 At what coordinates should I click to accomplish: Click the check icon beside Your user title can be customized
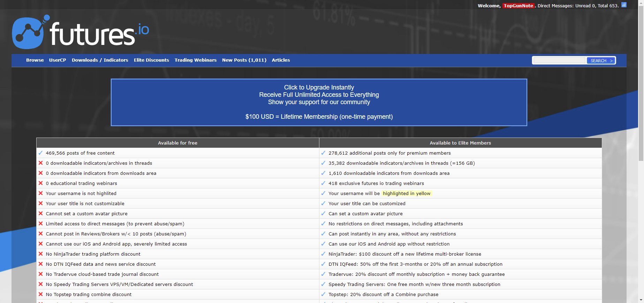click(323, 203)
